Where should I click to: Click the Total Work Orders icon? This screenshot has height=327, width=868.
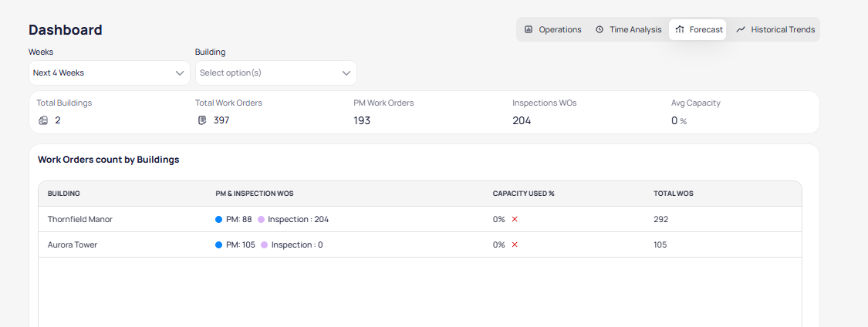202,120
